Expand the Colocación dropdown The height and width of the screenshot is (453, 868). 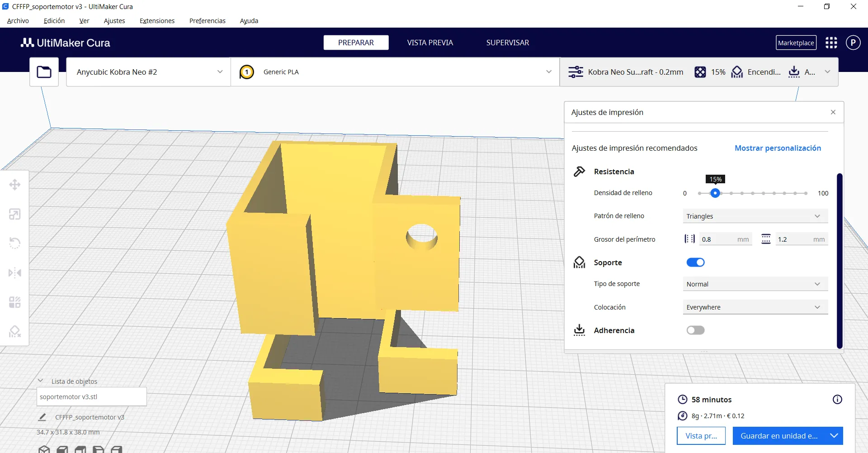point(755,307)
